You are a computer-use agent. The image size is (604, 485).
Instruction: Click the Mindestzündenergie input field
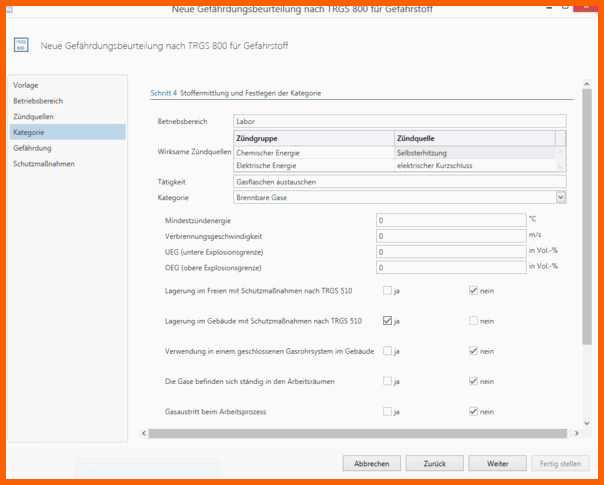pyautogui.click(x=450, y=219)
